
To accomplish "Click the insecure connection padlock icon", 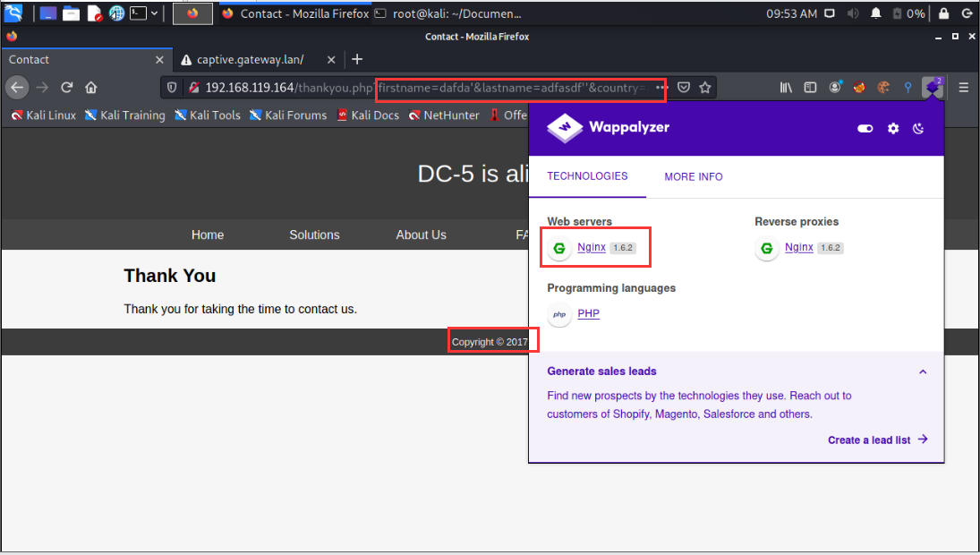I will coord(193,88).
